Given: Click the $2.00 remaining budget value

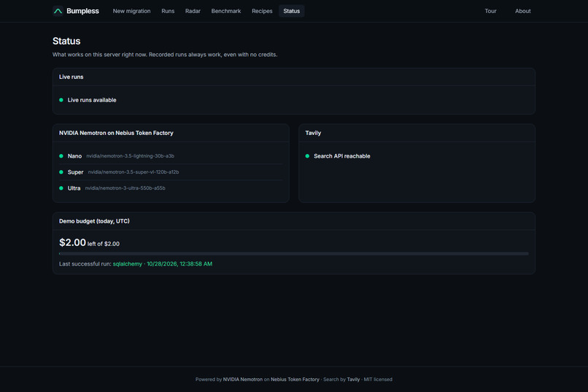Looking at the screenshot, I should coord(72,242).
